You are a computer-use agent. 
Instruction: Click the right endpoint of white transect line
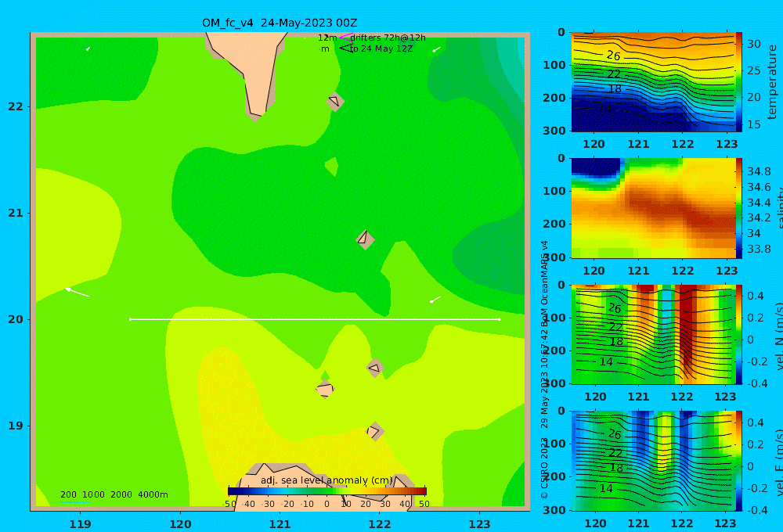(x=500, y=319)
